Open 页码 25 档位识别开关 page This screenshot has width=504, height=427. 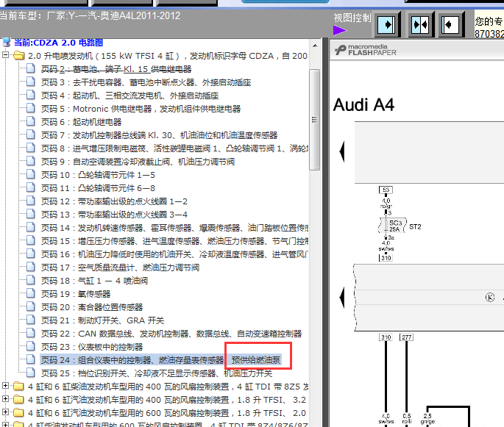(157, 373)
